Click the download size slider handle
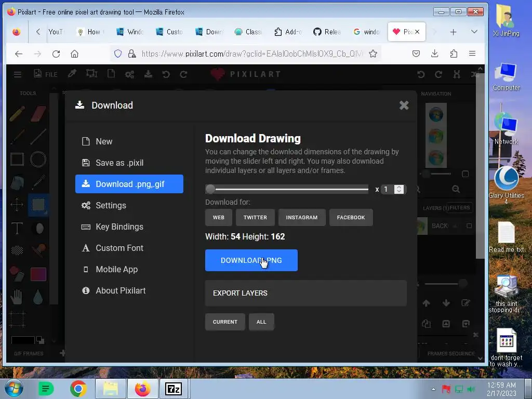 (210, 189)
